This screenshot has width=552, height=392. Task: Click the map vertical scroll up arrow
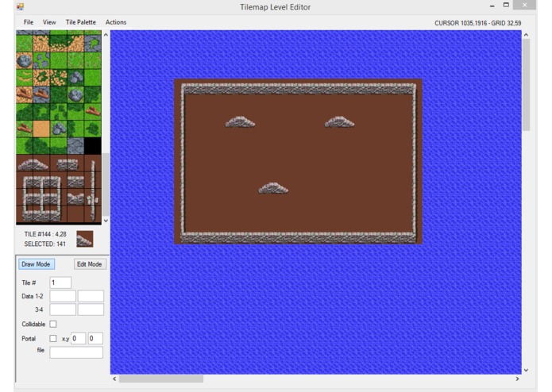[x=526, y=35]
